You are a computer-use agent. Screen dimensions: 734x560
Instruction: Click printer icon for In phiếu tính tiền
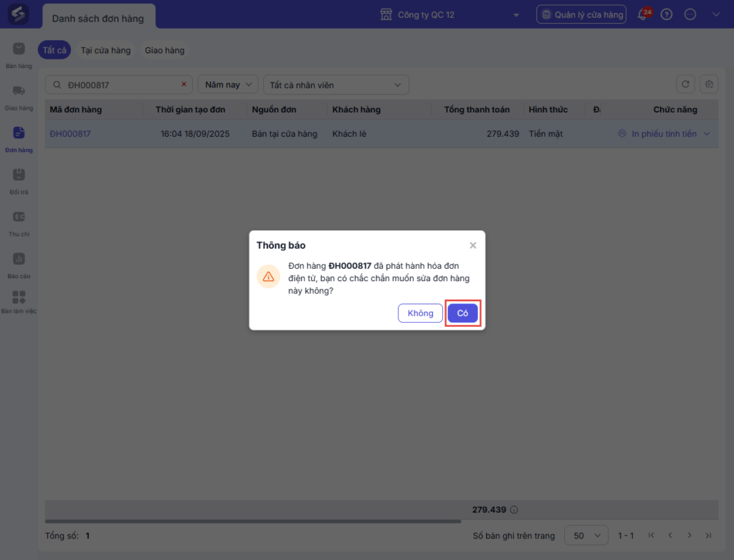click(622, 133)
